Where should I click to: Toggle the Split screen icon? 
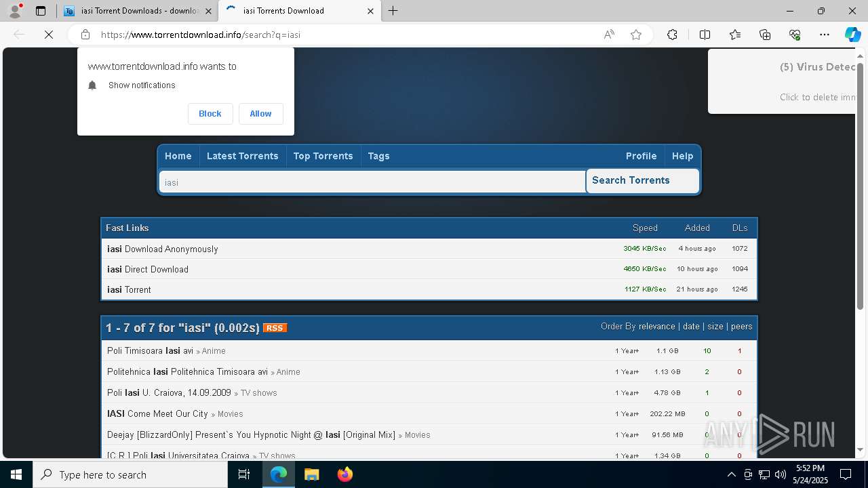click(705, 35)
